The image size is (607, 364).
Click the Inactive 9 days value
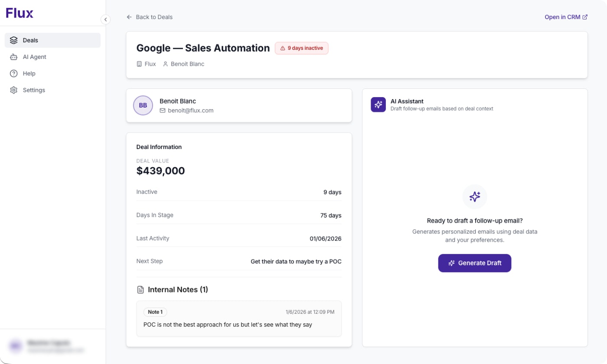pyautogui.click(x=333, y=192)
